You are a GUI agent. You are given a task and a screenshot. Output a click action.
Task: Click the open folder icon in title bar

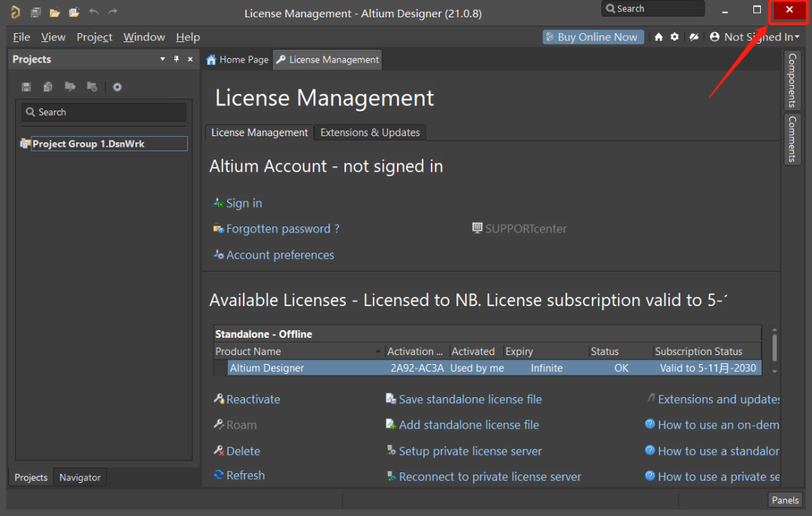tap(54, 12)
